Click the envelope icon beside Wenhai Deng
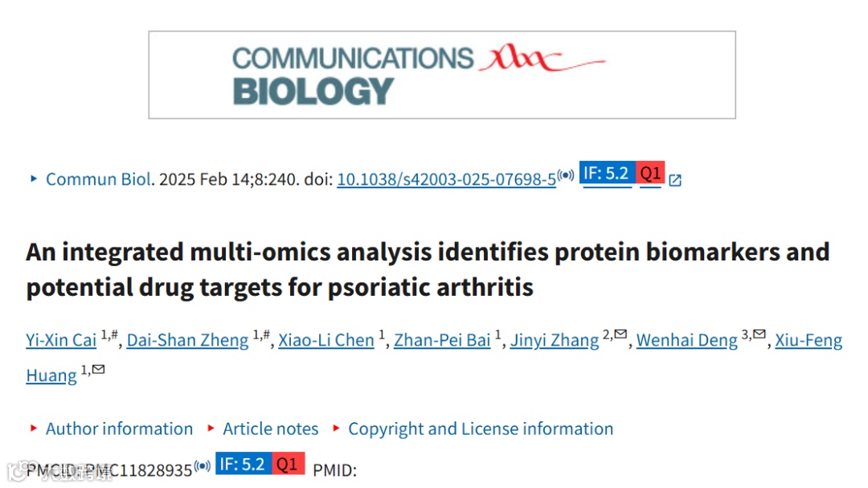The height and width of the screenshot is (488, 868). (x=759, y=334)
